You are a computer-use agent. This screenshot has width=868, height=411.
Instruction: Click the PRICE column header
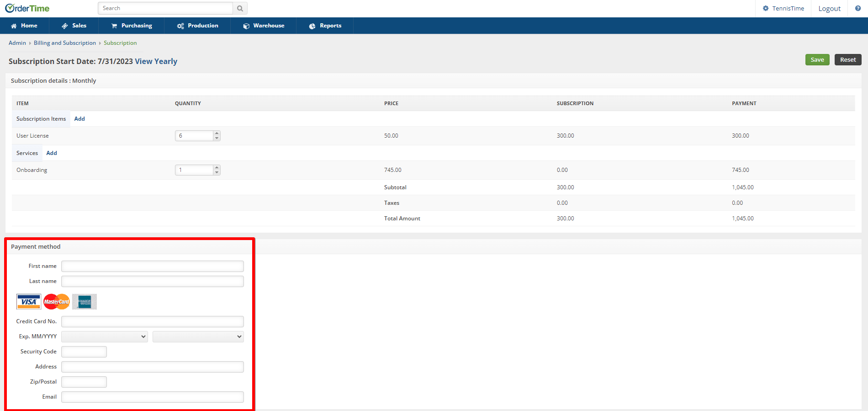point(391,103)
